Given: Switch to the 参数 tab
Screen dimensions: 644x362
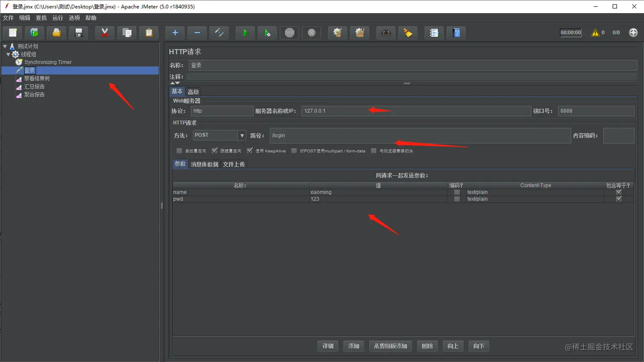Looking at the screenshot, I should pyautogui.click(x=180, y=164).
